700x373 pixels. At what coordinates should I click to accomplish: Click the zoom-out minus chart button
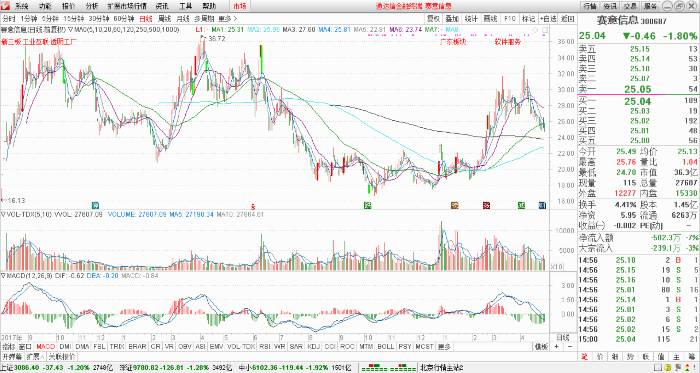569,346
